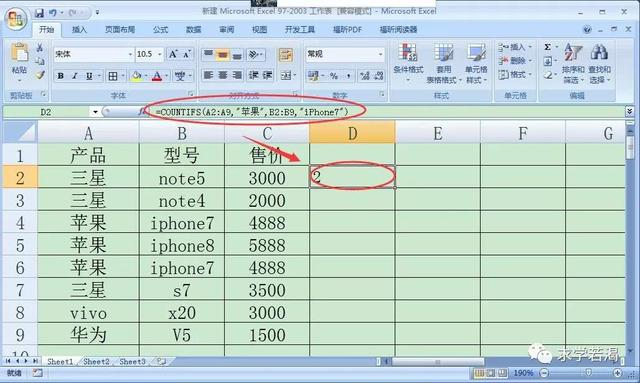The width and height of the screenshot is (640, 383).
Task: Switch to Sheet2 worksheet tab
Action: pyautogui.click(x=96, y=361)
